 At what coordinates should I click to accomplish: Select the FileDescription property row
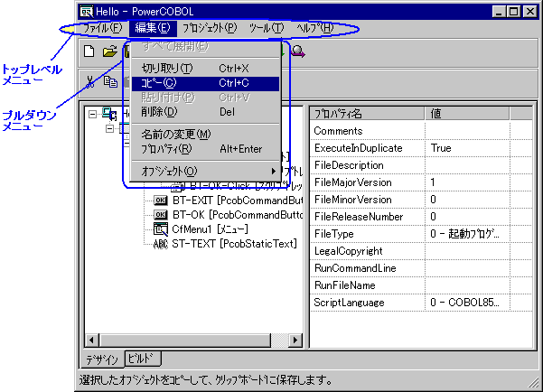pyautogui.click(x=421, y=165)
